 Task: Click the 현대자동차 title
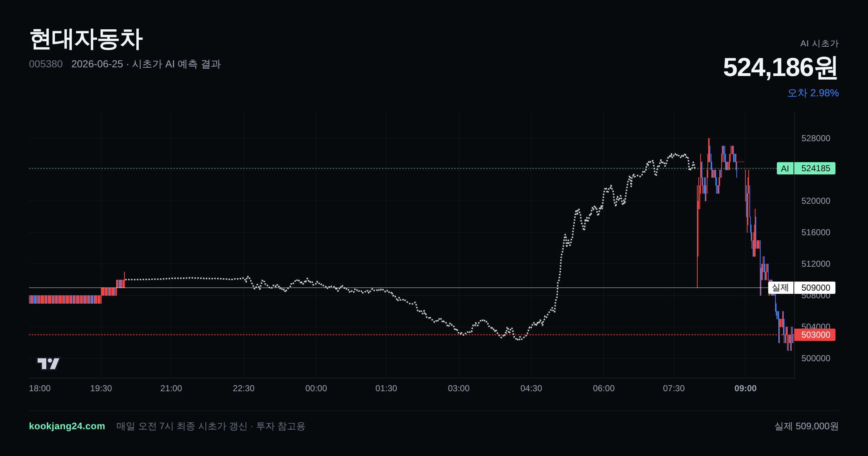coord(86,39)
